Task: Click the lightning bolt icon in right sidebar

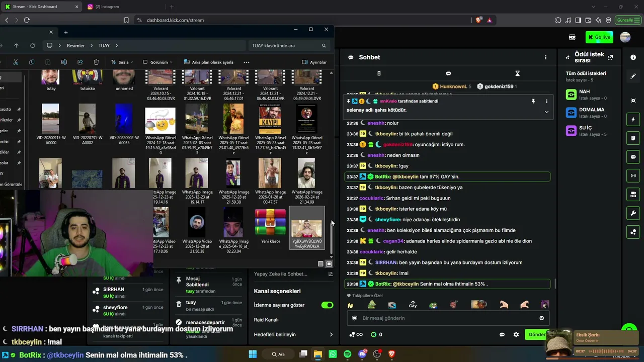Action: pyautogui.click(x=633, y=120)
